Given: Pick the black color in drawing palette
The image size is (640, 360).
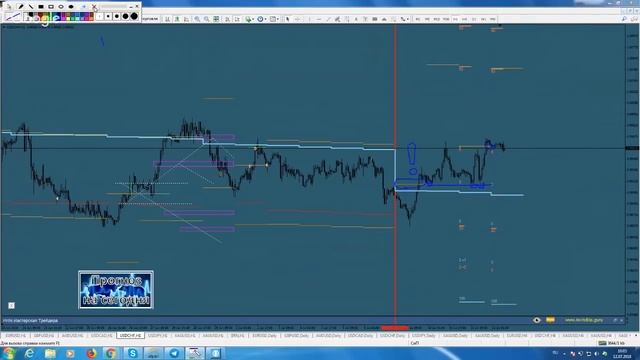Looking at the screenshot, I should pos(31,14).
